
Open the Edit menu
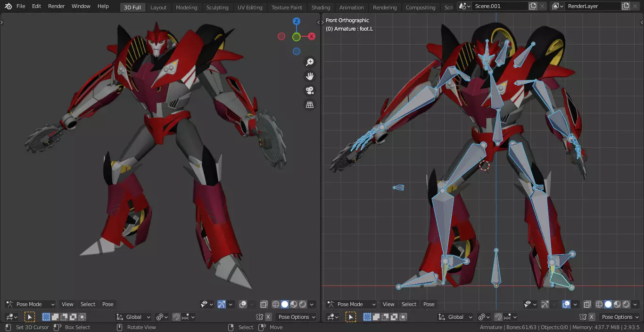(x=36, y=6)
